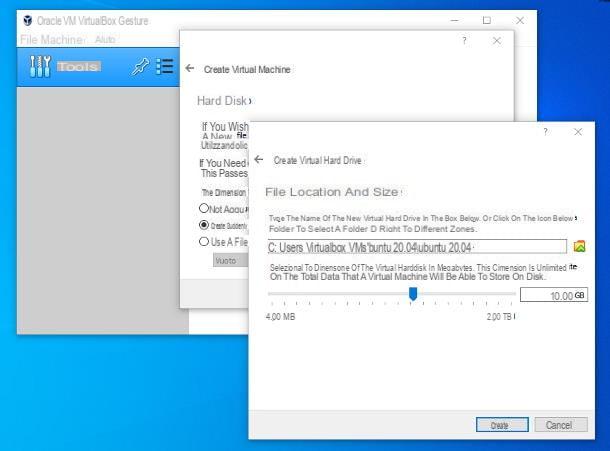This screenshot has width=610, height=451.
Task: Open the File menu
Action: [x=29, y=39]
